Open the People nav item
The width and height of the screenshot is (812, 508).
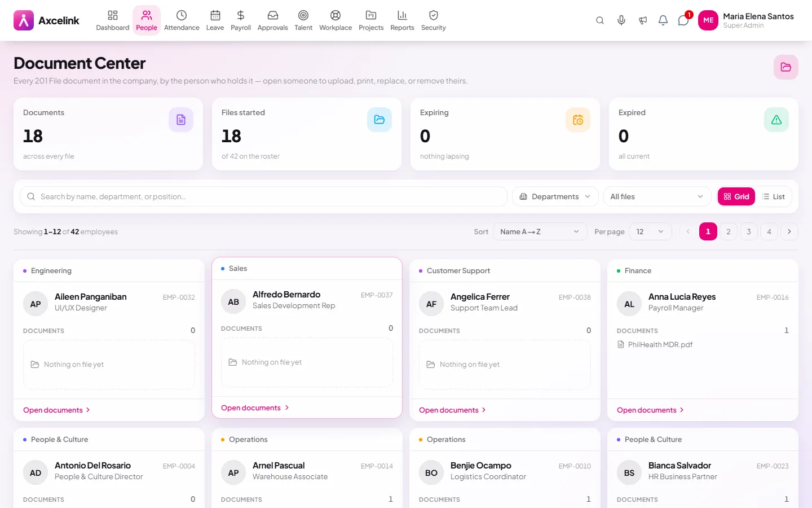(147, 20)
